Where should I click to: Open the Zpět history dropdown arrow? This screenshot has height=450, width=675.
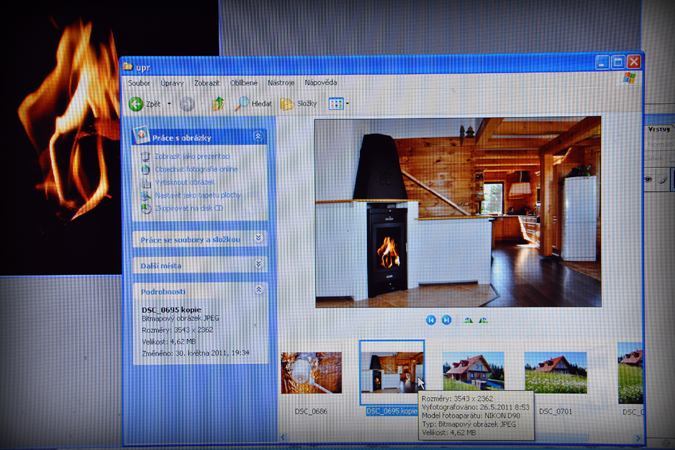pyautogui.click(x=169, y=104)
